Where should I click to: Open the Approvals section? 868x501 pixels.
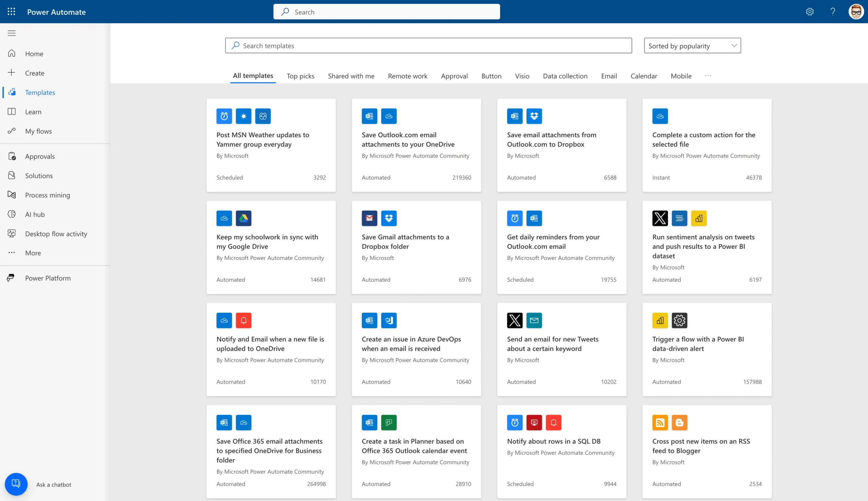click(40, 156)
